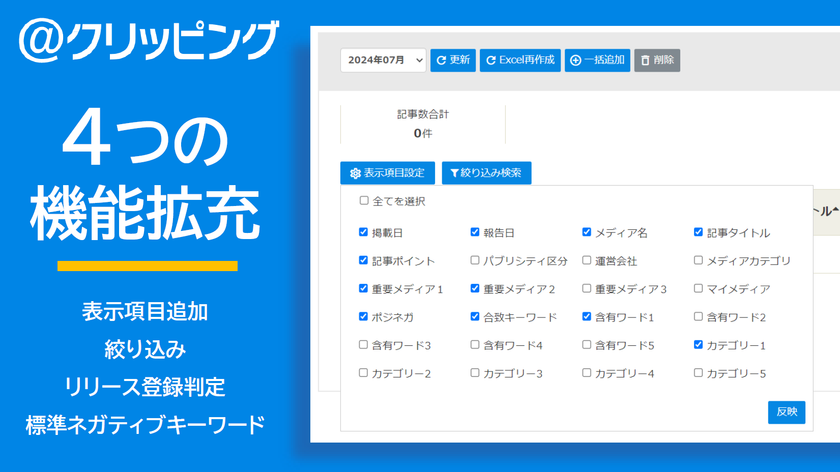Open 絞り込み検索 filter search

486,173
